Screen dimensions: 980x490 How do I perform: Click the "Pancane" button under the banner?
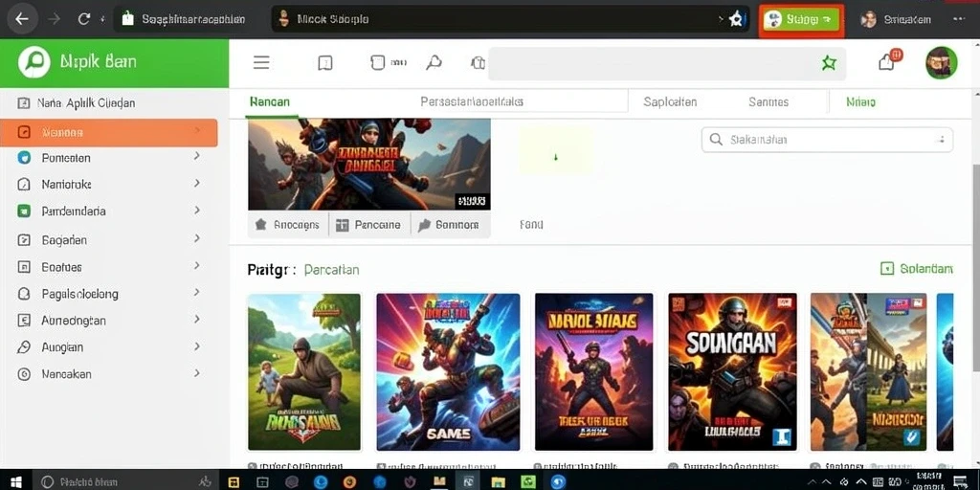(x=369, y=225)
